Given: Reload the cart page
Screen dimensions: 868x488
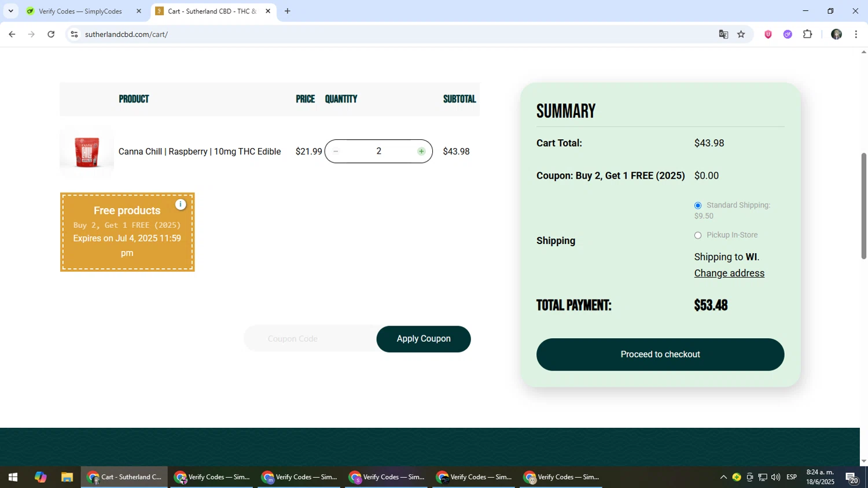Looking at the screenshot, I should point(51,34).
